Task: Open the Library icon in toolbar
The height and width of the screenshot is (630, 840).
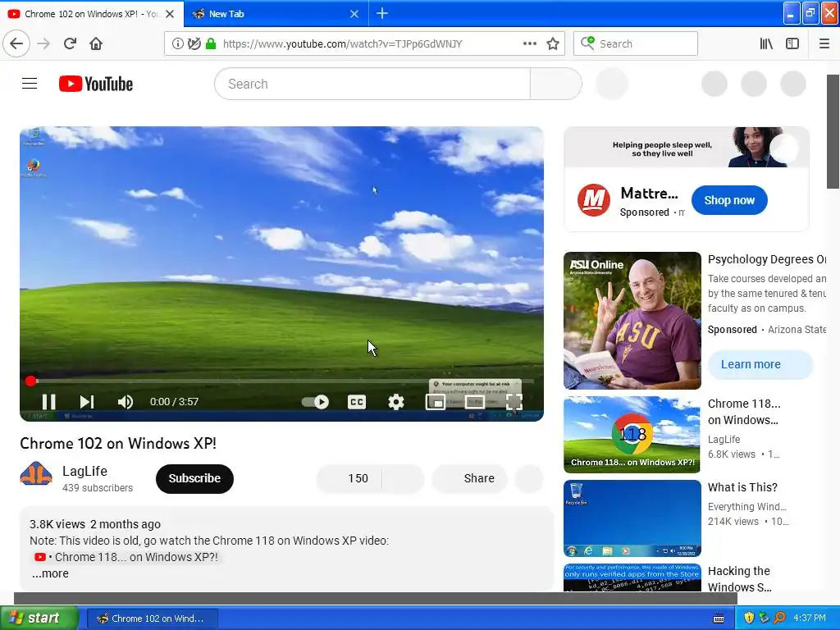Action: click(x=766, y=43)
